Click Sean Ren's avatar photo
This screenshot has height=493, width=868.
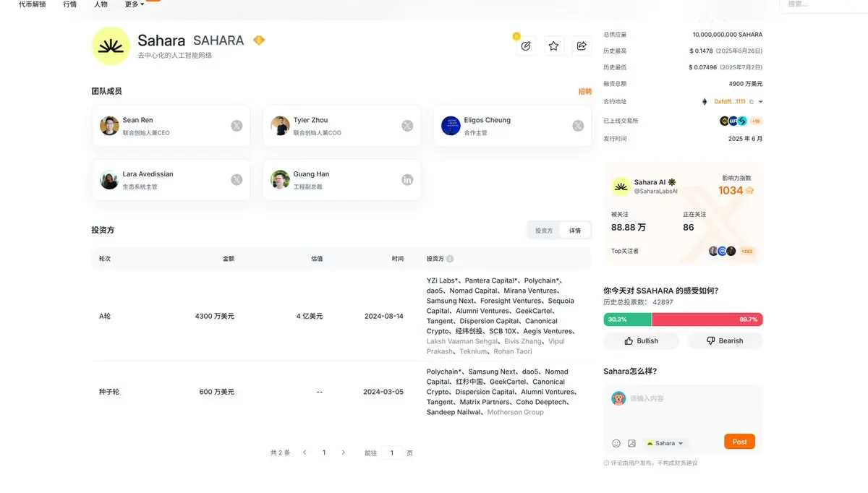[x=109, y=126]
